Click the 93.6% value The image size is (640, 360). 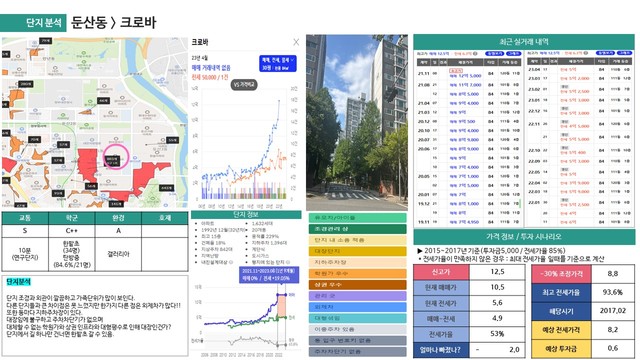(613, 293)
